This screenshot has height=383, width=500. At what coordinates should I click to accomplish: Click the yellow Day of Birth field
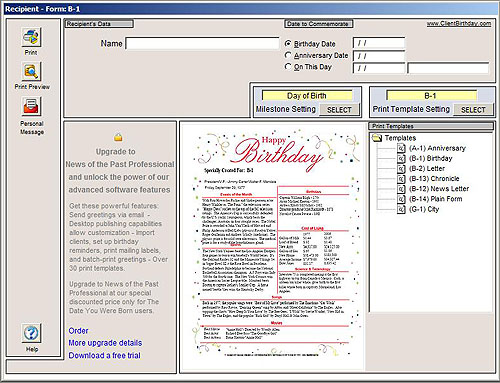click(307, 96)
